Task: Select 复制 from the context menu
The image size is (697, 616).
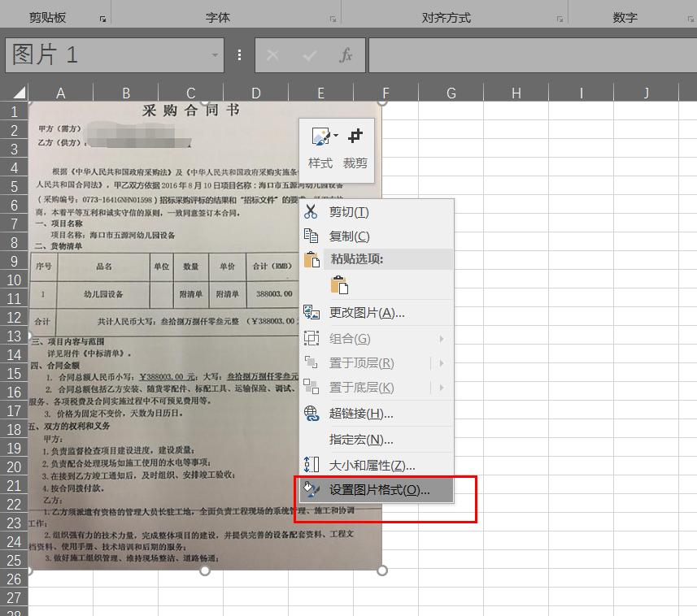Action: click(x=350, y=236)
